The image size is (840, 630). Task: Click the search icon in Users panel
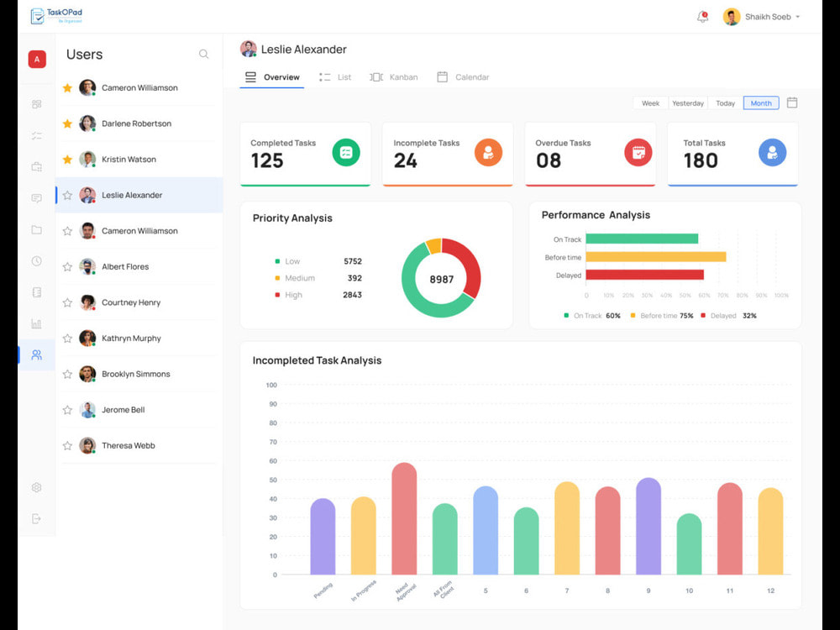click(x=203, y=54)
